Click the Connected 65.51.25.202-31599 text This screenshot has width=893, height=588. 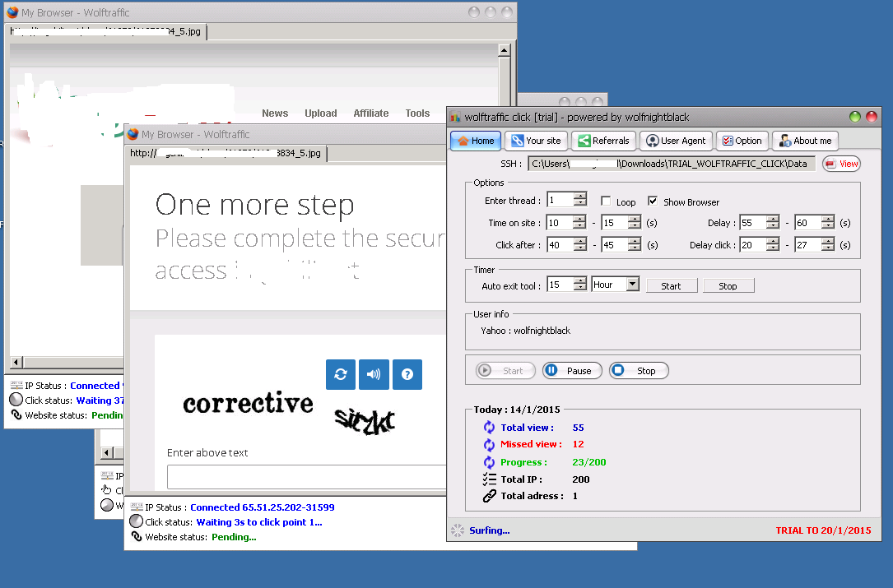[x=262, y=507]
